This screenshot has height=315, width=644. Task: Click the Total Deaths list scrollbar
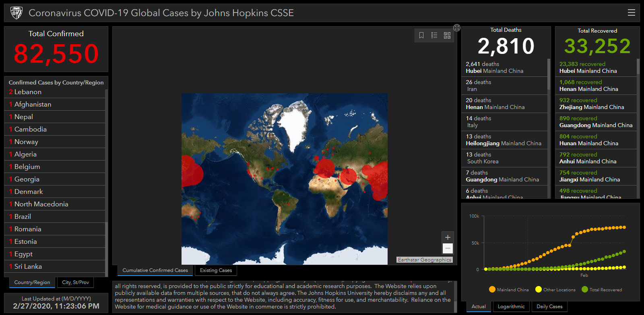tap(549, 75)
